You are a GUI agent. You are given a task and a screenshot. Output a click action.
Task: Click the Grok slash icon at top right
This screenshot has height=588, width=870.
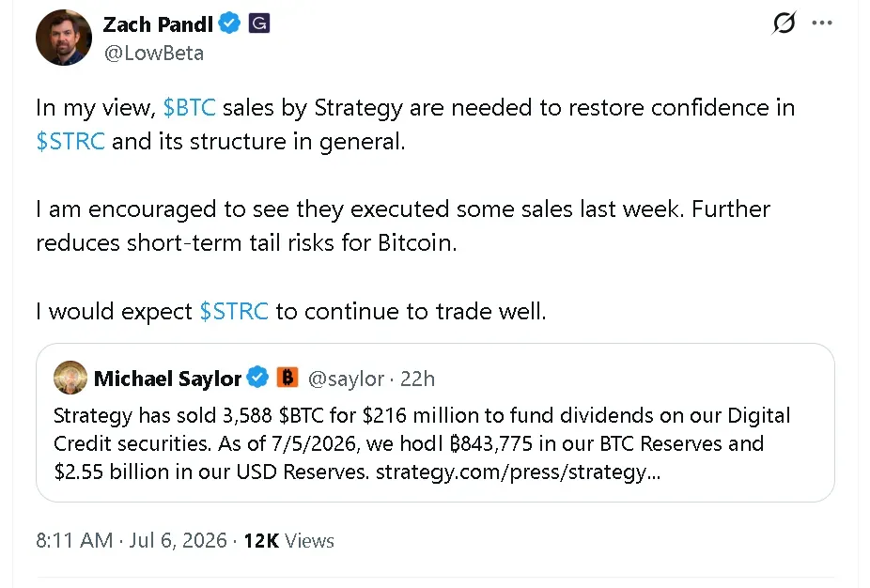pyautogui.click(x=784, y=23)
